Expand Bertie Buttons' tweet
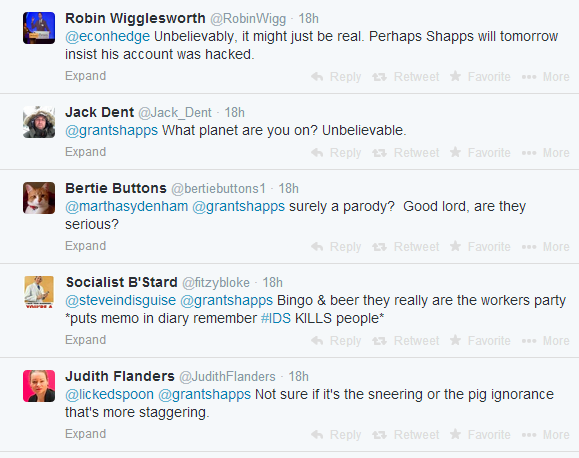Image resolution: width=579 pixels, height=458 pixels. point(86,246)
